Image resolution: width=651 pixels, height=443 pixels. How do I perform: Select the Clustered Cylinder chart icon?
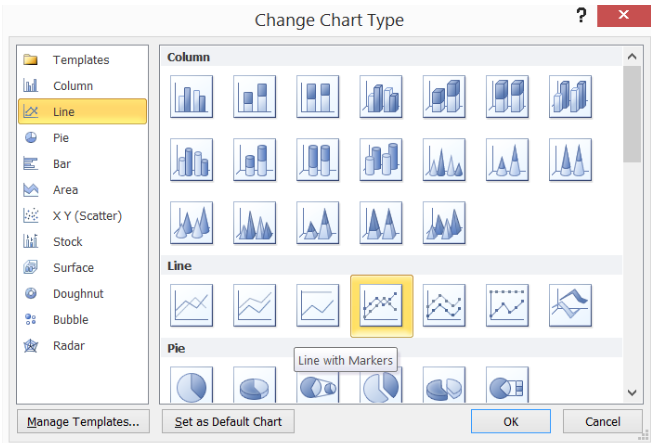(x=191, y=160)
